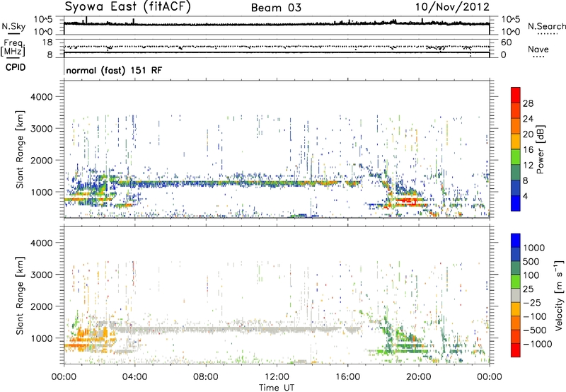Click the '4000' tick of the velocity panel

[x=41, y=243]
